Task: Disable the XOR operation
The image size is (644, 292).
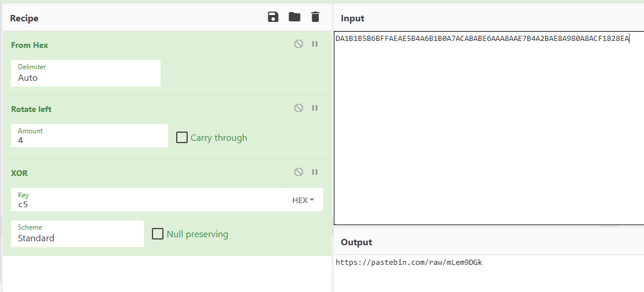Action: pyautogui.click(x=299, y=172)
